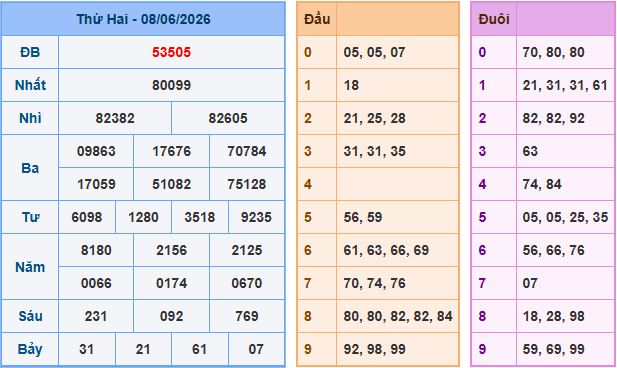Select Ba prize number 70784
Viewport: 617px width, 368px height.
[x=247, y=151]
